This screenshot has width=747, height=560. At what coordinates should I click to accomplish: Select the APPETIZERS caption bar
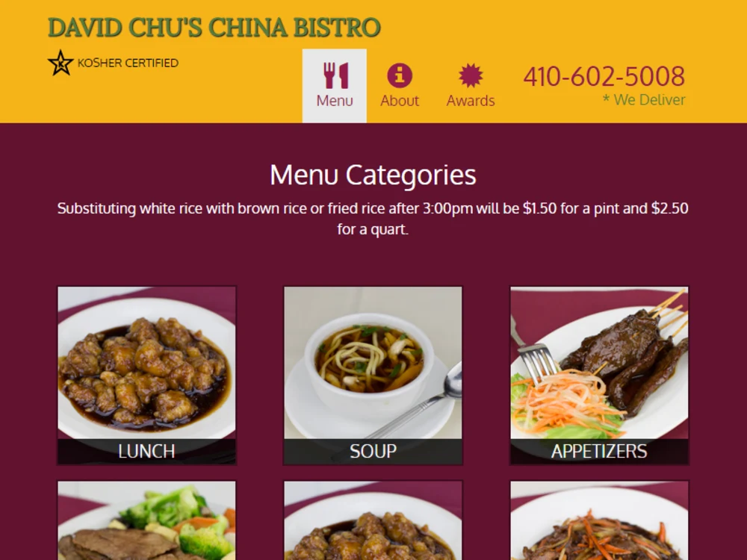pos(599,452)
